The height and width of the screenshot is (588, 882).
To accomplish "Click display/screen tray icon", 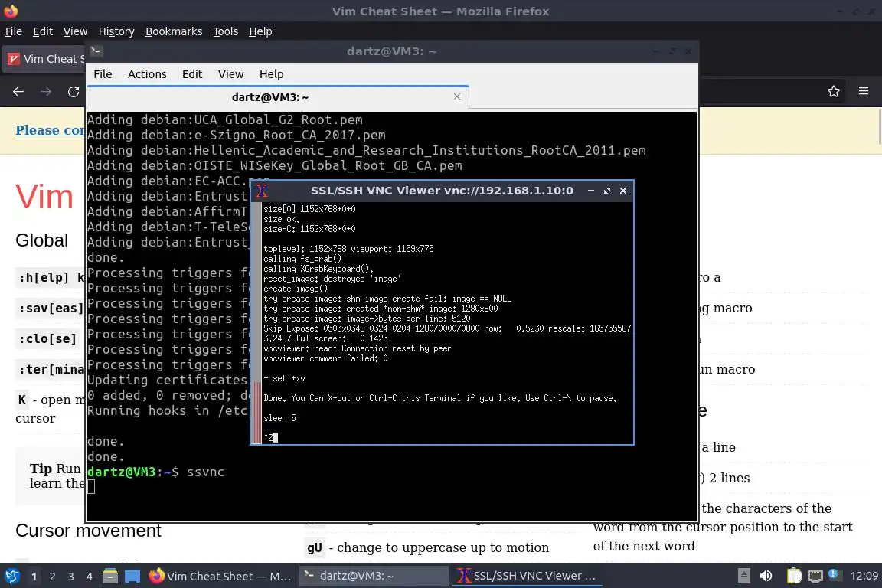I will point(815,577).
